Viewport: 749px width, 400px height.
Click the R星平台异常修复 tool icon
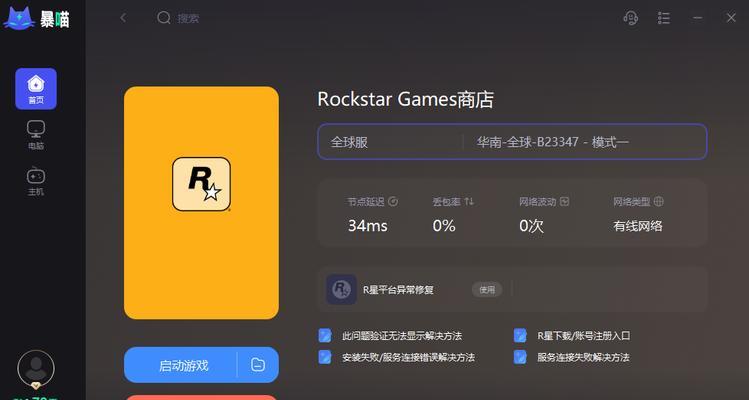tap(341, 289)
